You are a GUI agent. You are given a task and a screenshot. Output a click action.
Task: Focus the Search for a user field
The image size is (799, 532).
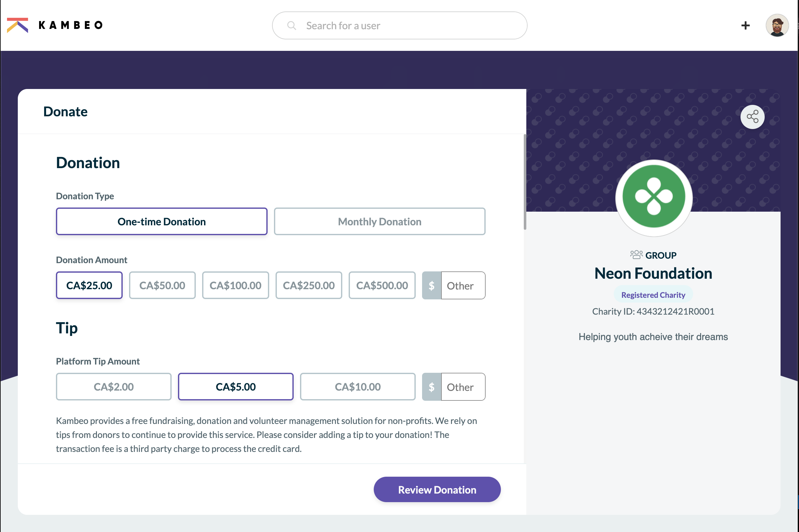399,25
